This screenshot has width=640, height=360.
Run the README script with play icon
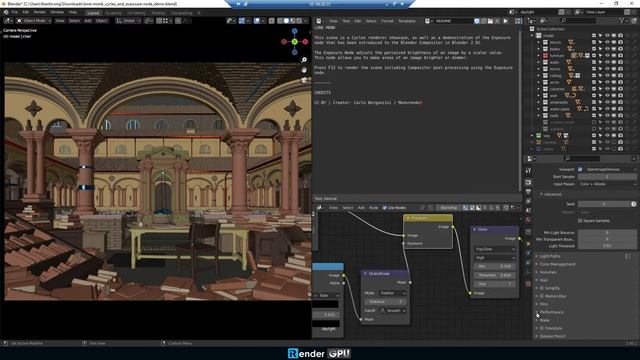point(506,21)
